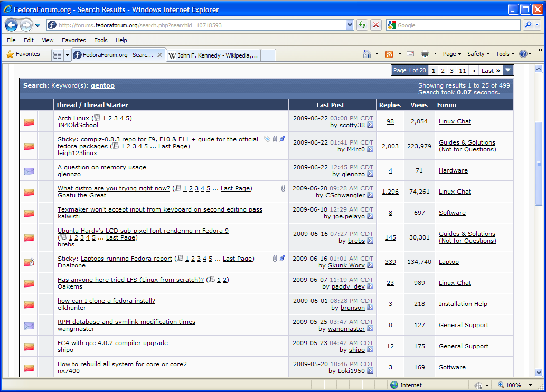The width and height of the screenshot is (546, 392).
Task: Click the Forward navigation arrow
Action: click(26, 25)
